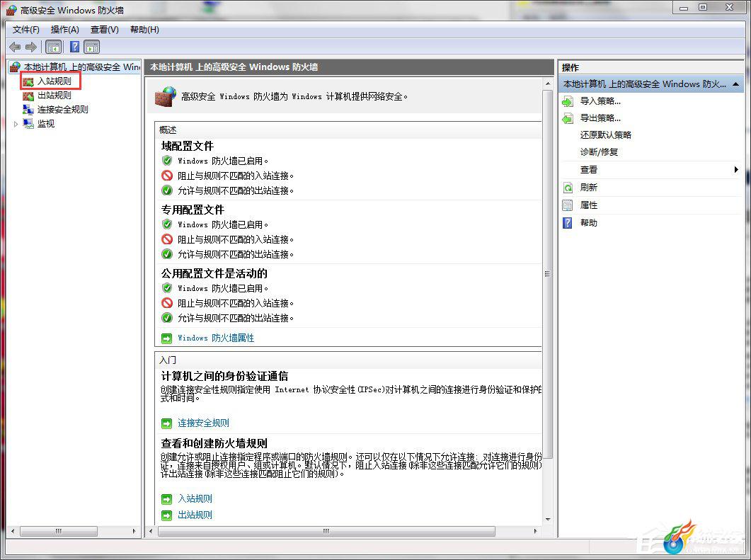Click the 导入策略 green arrow icon

click(x=568, y=101)
